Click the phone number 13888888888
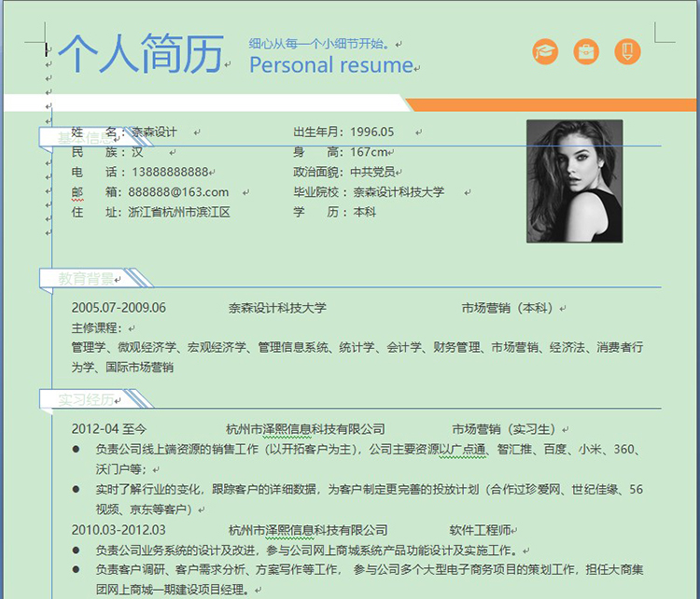Image resolution: width=700 pixels, height=599 pixels. pyautogui.click(x=170, y=172)
